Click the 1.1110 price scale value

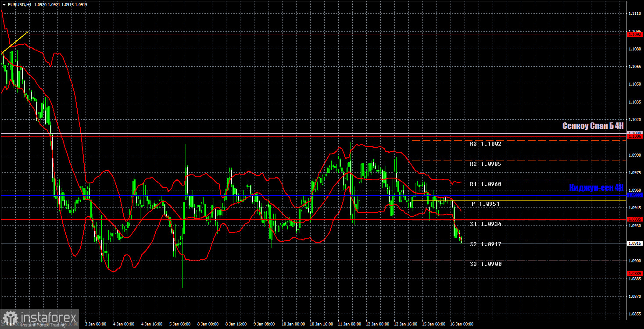[636, 14]
